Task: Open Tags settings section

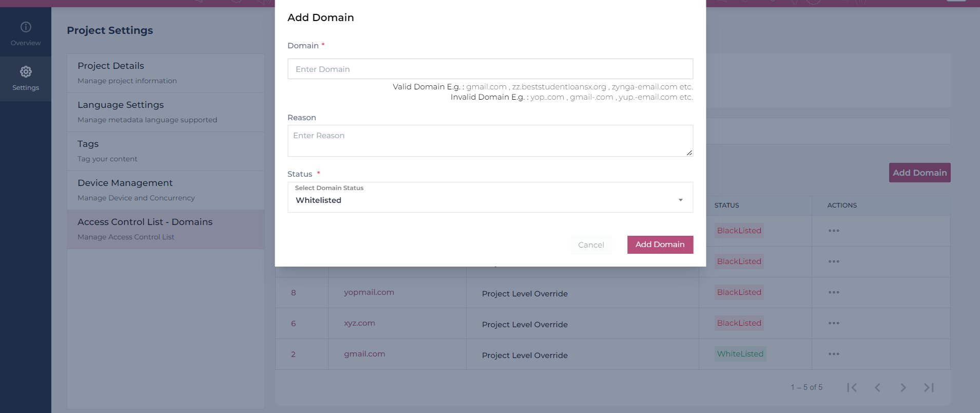Action: (x=166, y=151)
